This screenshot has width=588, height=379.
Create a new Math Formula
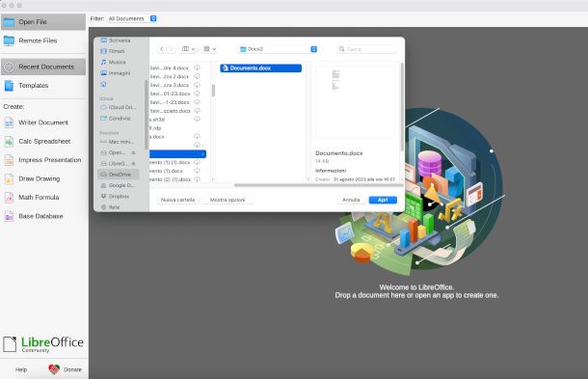click(43, 198)
